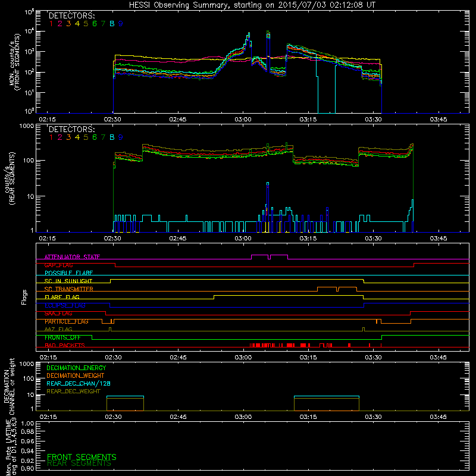Screen dimensions: 476x476
Task: Click dark green detector 7 in rear segments legend
Action: (x=103, y=137)
